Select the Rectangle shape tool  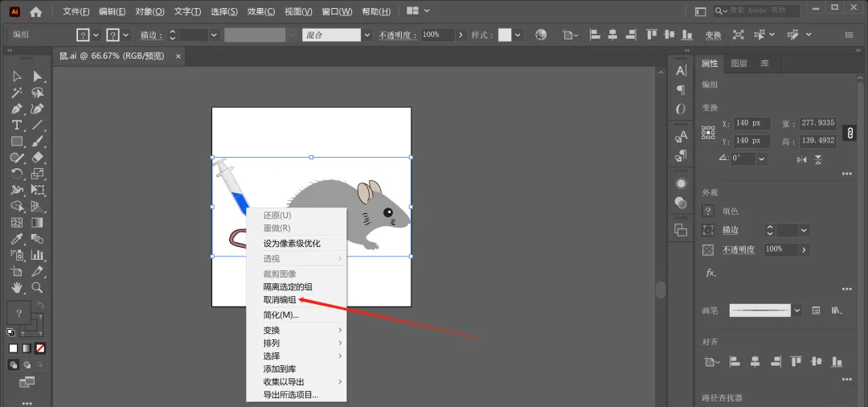pos(17,142)
